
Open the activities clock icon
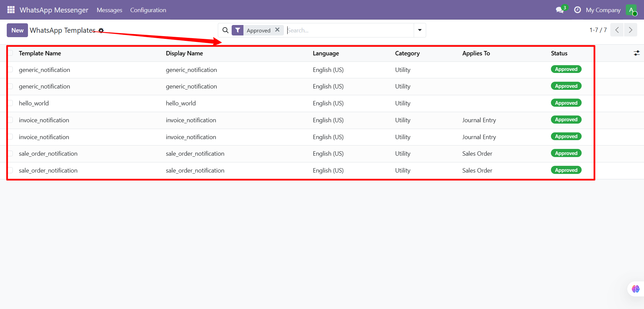click(577, 10)
